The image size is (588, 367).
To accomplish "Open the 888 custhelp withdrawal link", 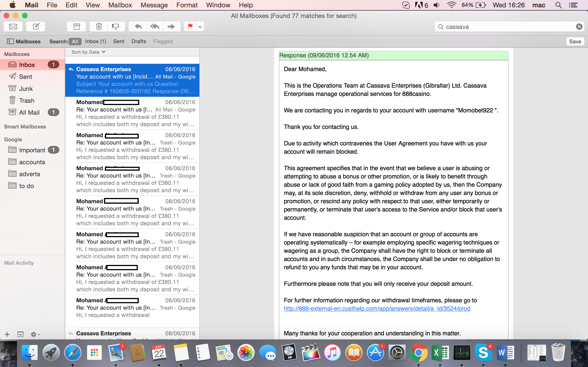I will point(377,309).
